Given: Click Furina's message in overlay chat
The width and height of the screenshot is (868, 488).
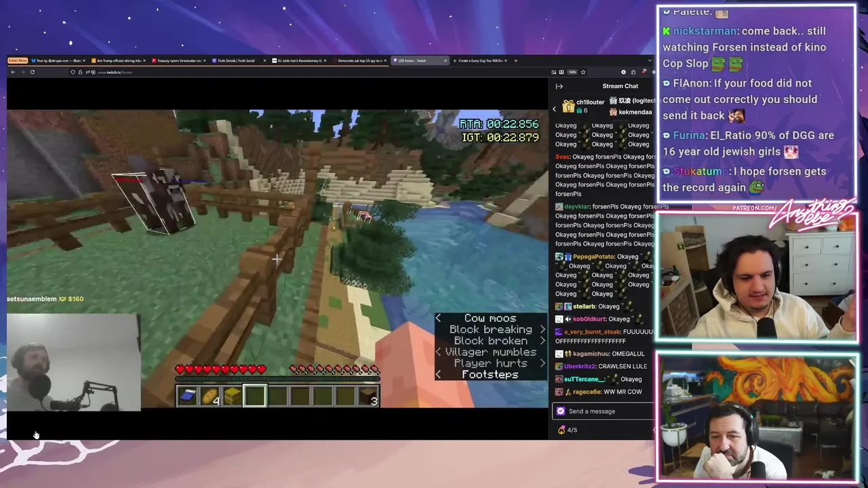Looking at the screenshot, I should point(748,143).
